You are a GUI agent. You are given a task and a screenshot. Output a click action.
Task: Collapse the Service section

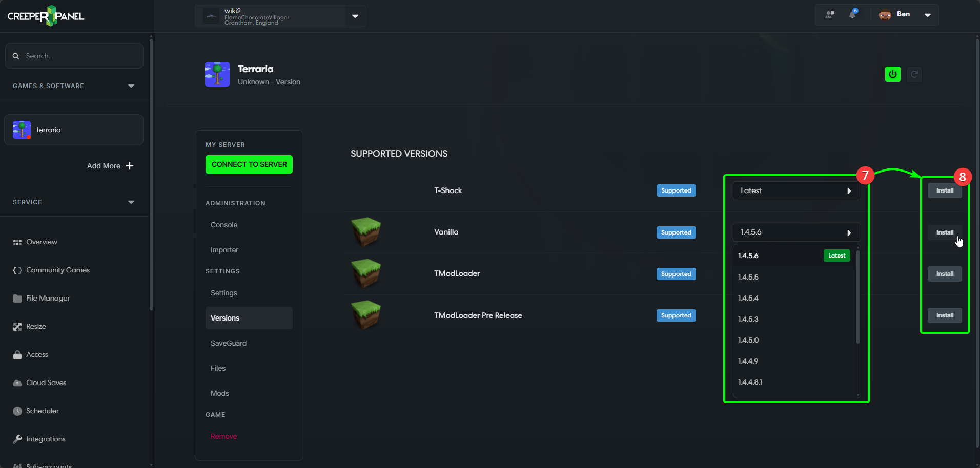pos(131,202)
